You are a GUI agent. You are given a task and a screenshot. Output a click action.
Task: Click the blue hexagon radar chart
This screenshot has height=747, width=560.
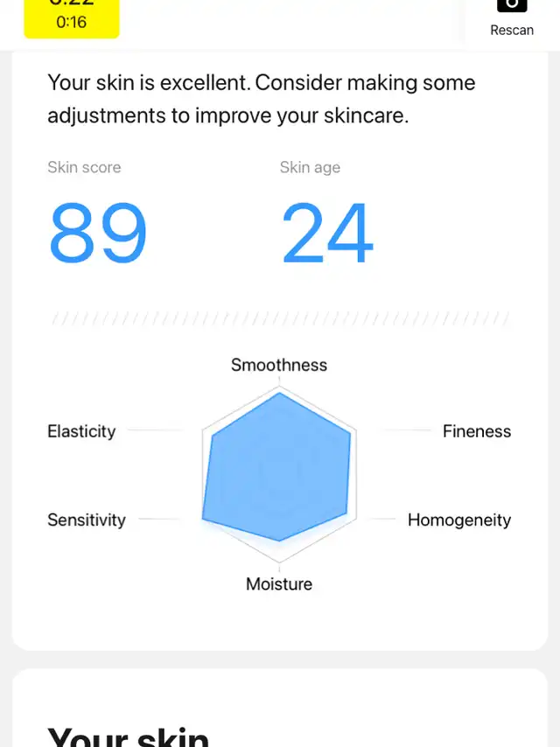[279, 469]
